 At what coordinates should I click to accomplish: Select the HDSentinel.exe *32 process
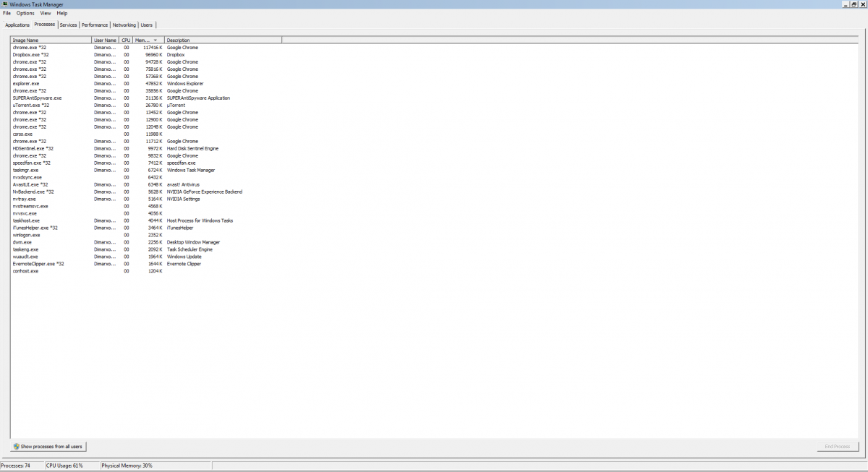(146, 149)
